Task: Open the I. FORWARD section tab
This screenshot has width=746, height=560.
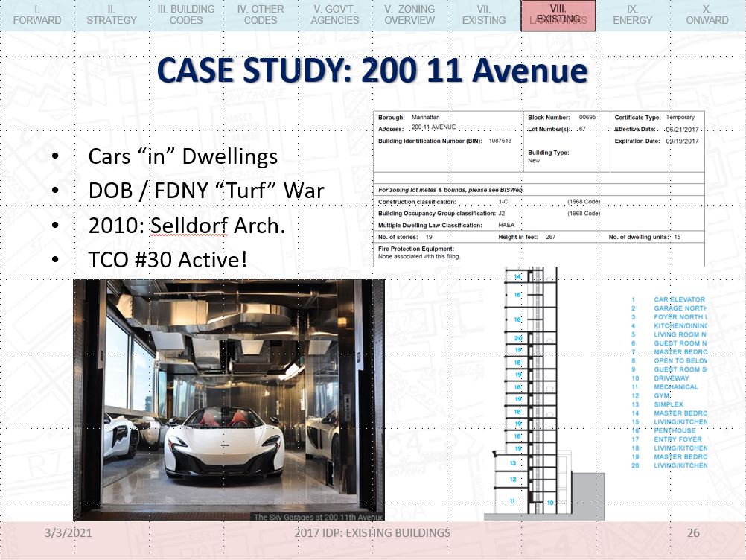Action: click(37, 15)
